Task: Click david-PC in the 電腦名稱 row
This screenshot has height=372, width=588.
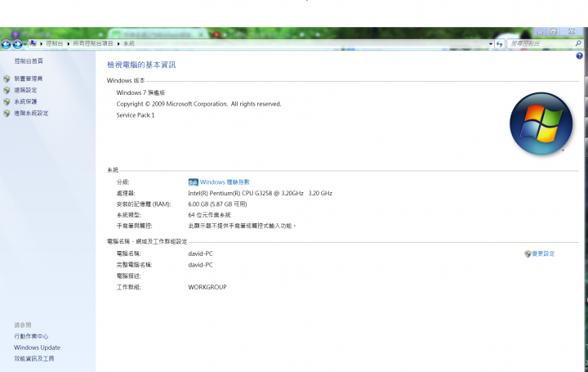Action: 200,253
